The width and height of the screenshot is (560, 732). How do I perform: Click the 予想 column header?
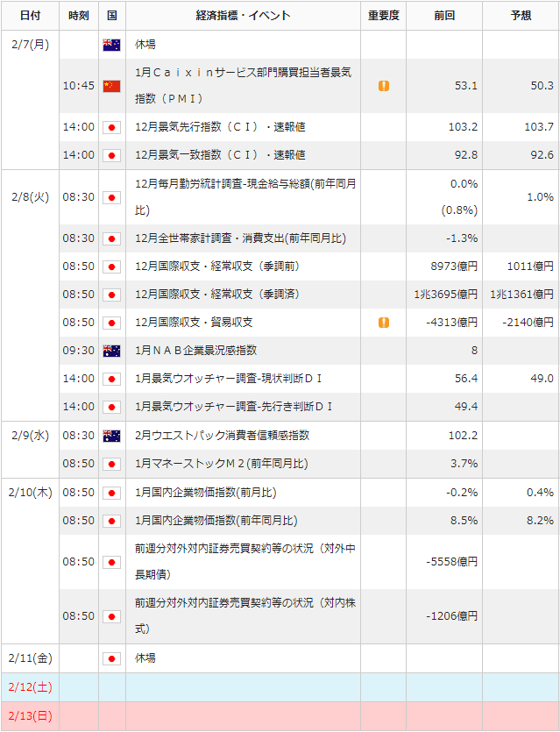521,16
